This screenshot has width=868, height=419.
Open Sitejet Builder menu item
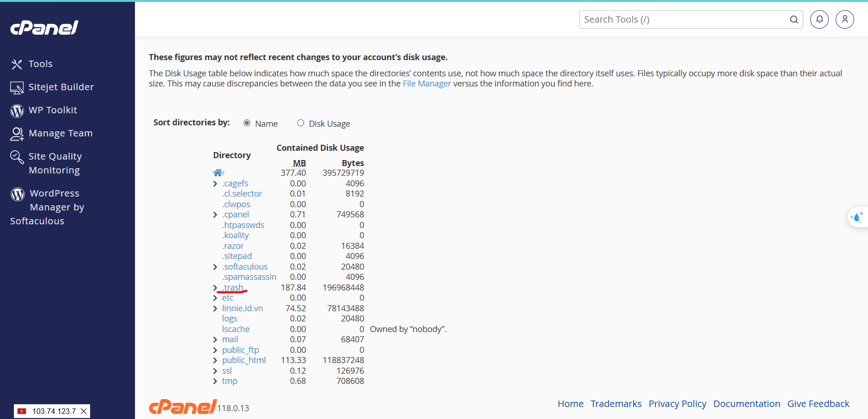[61, 87]
